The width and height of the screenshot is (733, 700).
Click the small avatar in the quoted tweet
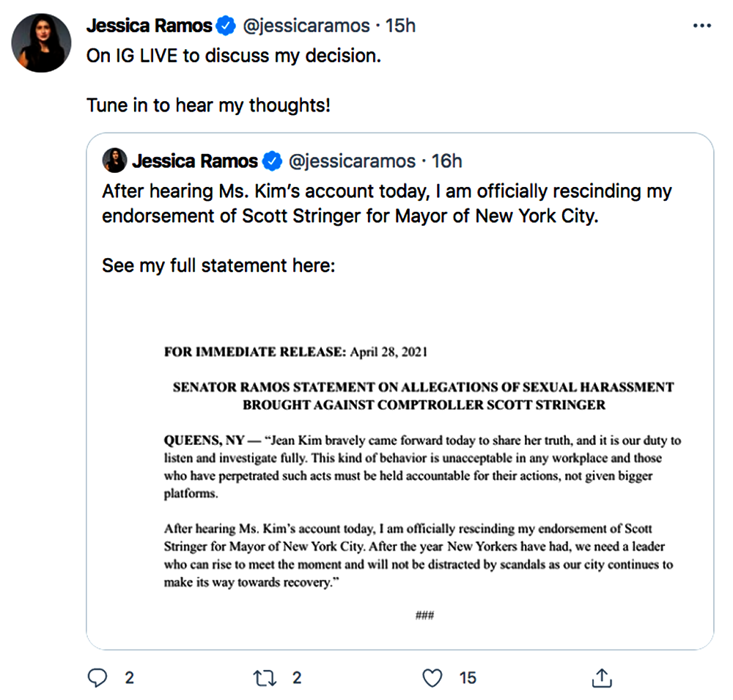pyautogui.click(x=115, y=161)
